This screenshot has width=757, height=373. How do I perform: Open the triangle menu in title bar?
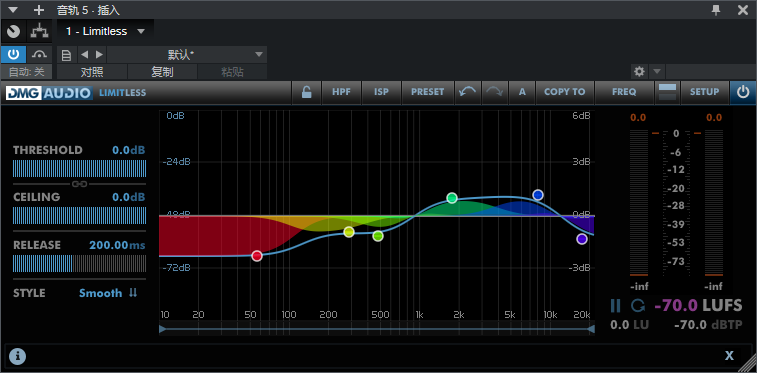point(13,10)
